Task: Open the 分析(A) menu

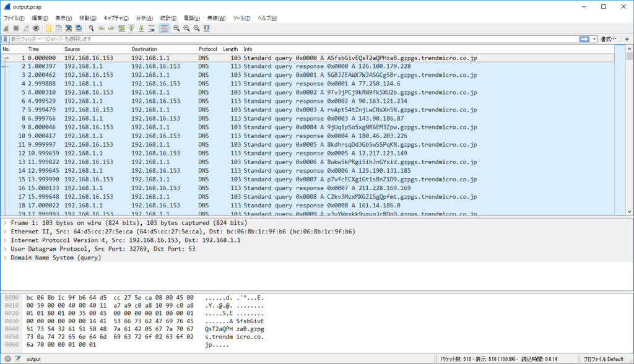Action: 144,18
